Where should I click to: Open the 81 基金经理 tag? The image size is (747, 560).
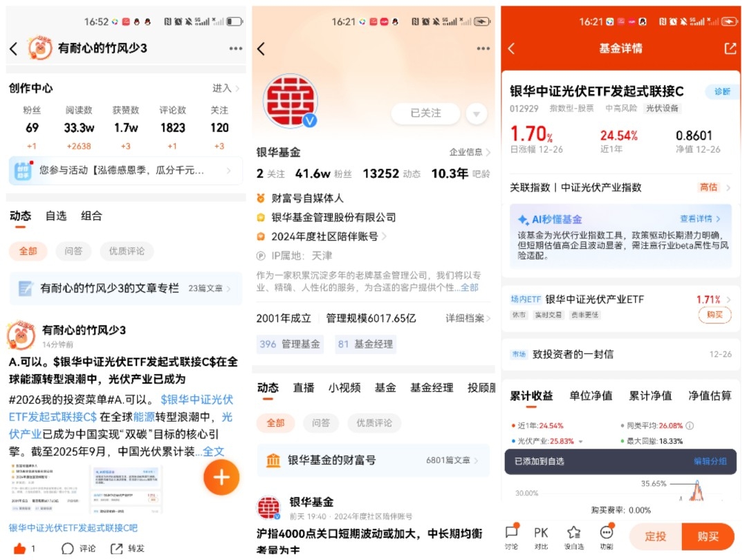365,344
